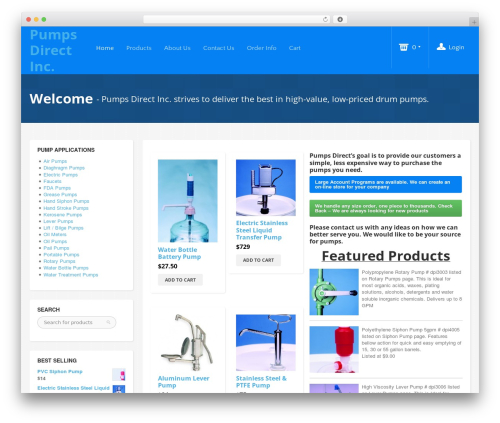Open Kerosene Pumps category
The height and width of the screenshot is (423, 500).
[x=62, y=215]
